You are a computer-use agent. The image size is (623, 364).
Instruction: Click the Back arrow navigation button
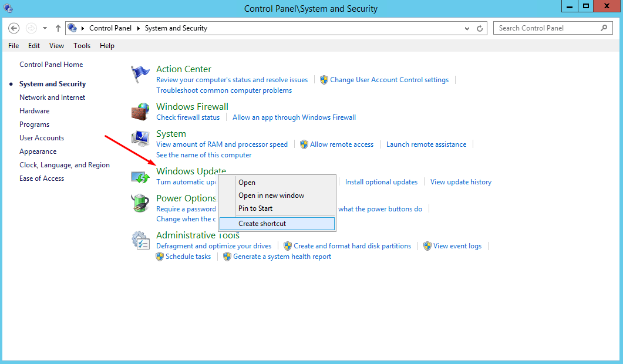(14, 28)
